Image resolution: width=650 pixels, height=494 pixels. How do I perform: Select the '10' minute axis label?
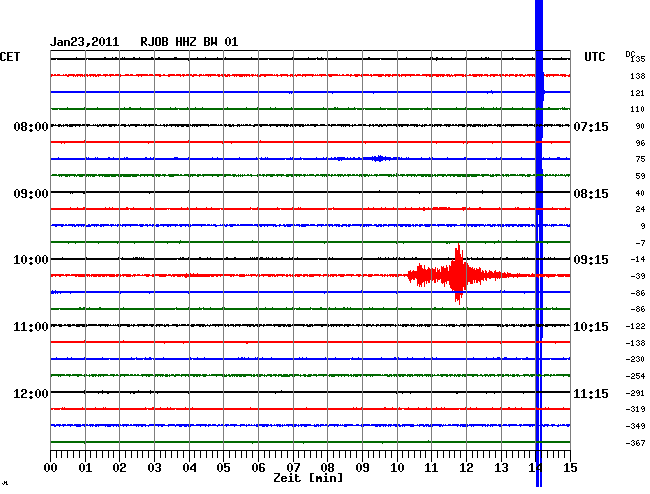tap(397, 468)
